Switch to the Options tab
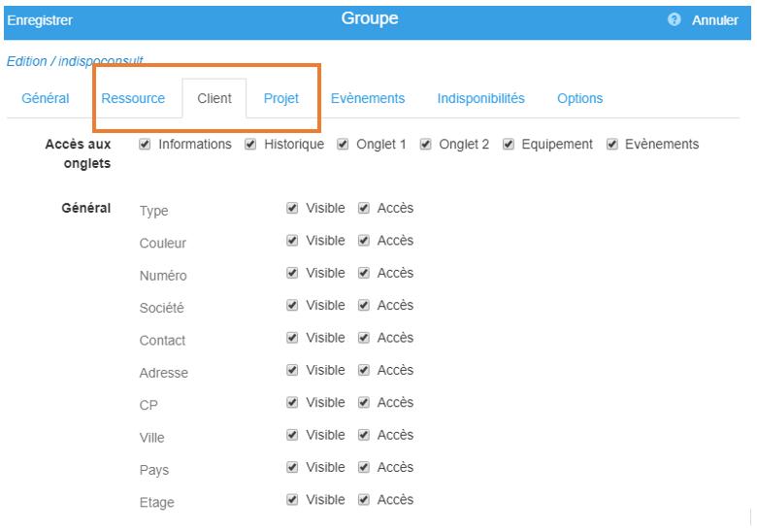Screen dimensions: 757x532 pos(579,98)
